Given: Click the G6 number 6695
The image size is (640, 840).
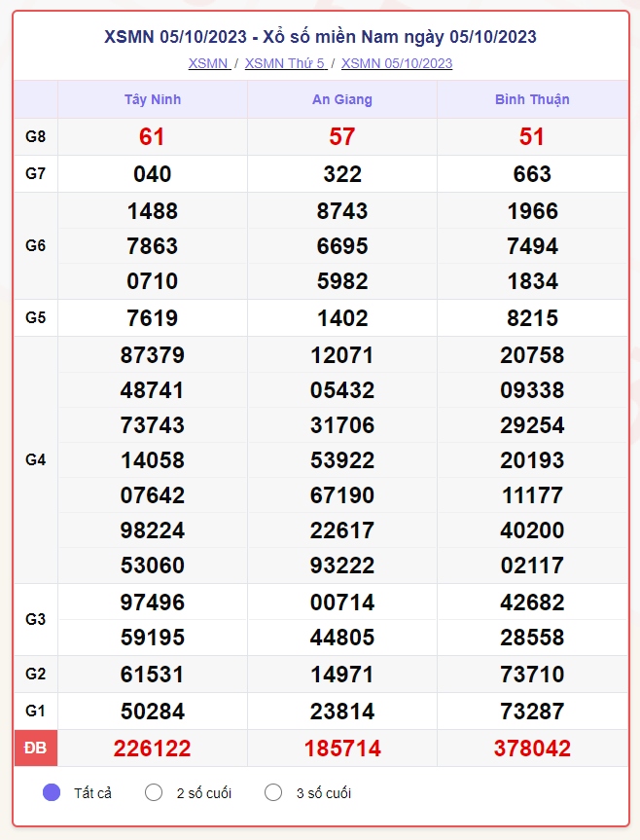Looking at the screenshot, I should [342, 246].
